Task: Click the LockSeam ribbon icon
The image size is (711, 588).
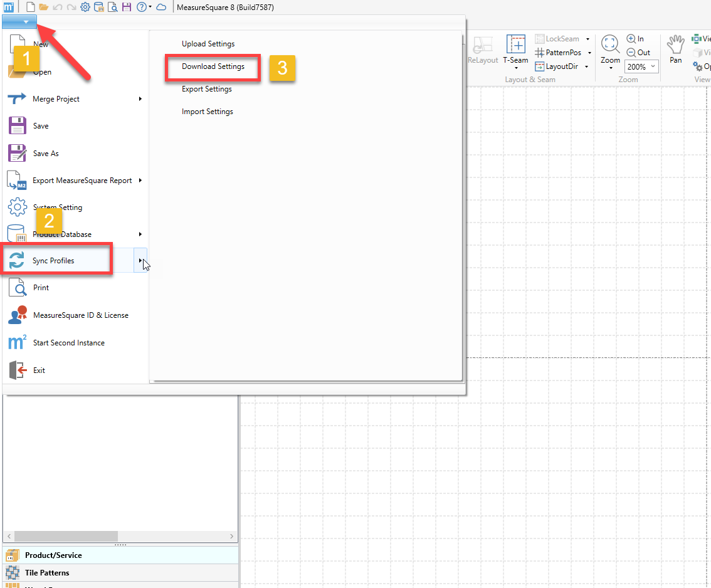Action: pyautogui.click(x=539, y=39)
